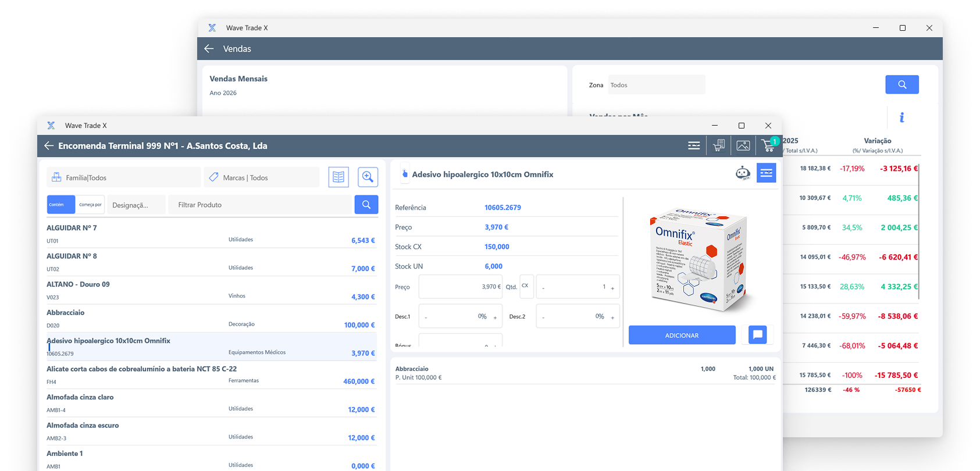Image resolution: width=980 pixels, height=471 pixels.
Task: Click variation value -3 125,16 € in Vendas
Action: 899,169
